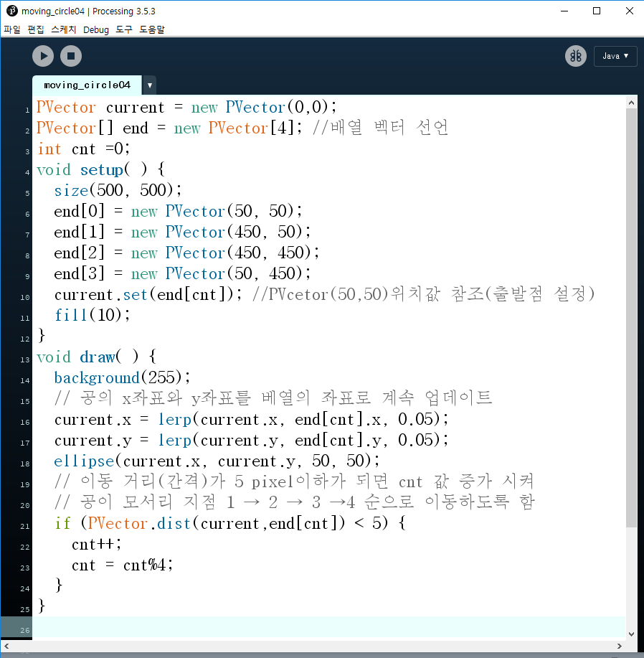
Task: Click line number 13 in the gutter
Action: pos(24,359)
